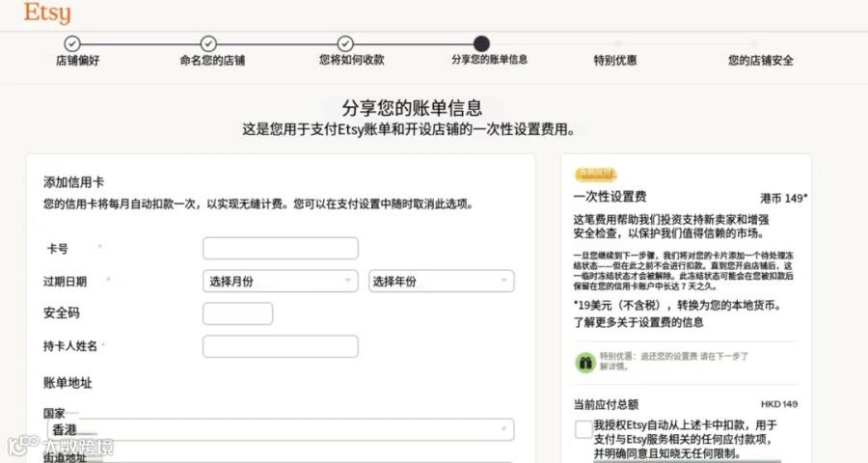Click the 一次性设置费 heading
This screenshot has height=463, width=868.
[610, 196]
